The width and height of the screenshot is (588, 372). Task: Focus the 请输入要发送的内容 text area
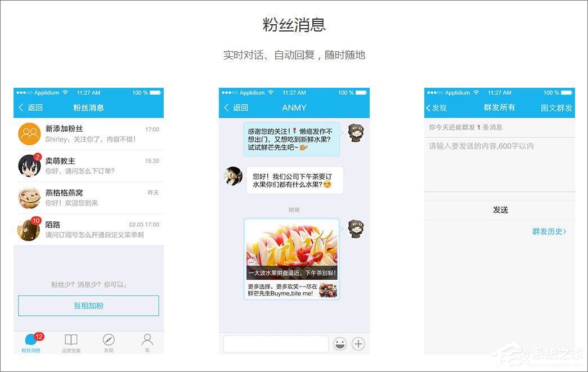coord(500,165)
